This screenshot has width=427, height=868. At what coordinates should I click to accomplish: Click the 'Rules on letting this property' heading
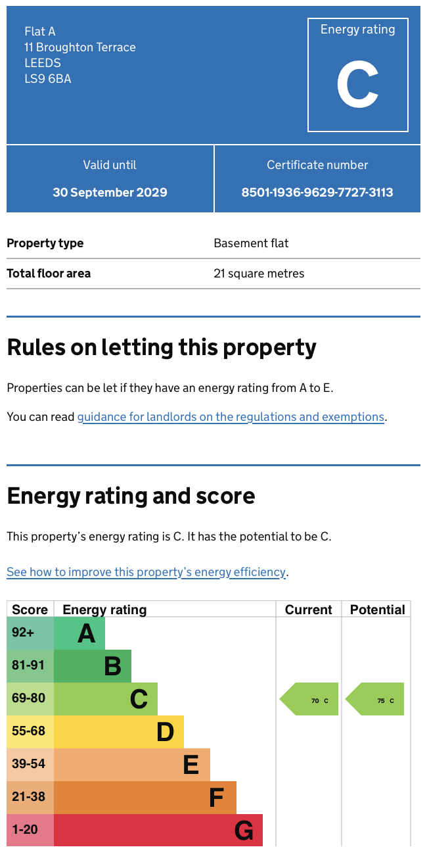point(162,347)
